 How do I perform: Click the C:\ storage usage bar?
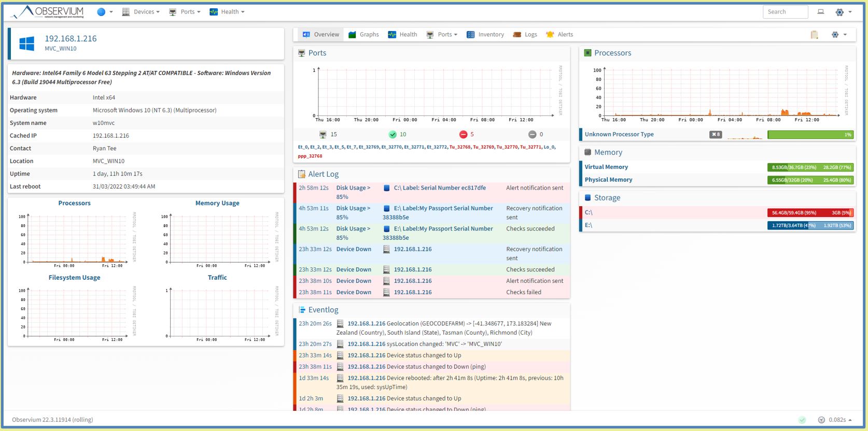click(810, 212)
